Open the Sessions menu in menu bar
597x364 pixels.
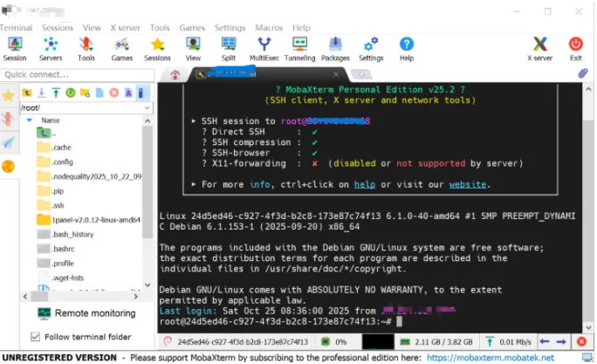[x=58, y=28]
